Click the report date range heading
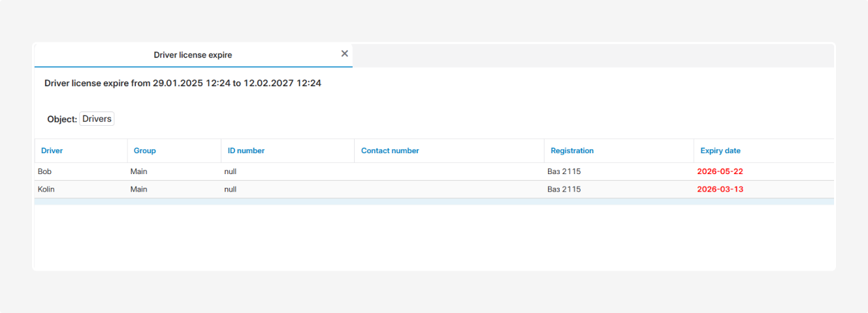Image resolution: width=868 pixels, height=313 pixels. pyautogui.click(x=183, y=83)
